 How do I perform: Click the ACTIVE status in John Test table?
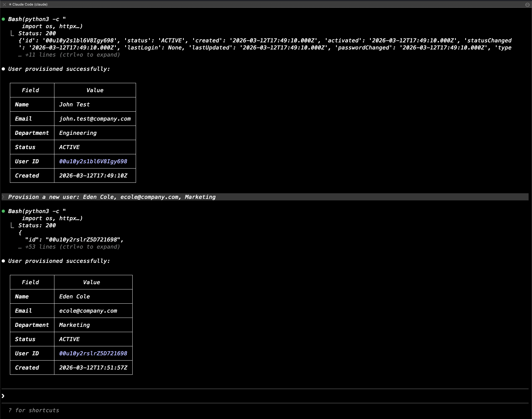click(69, 147)
